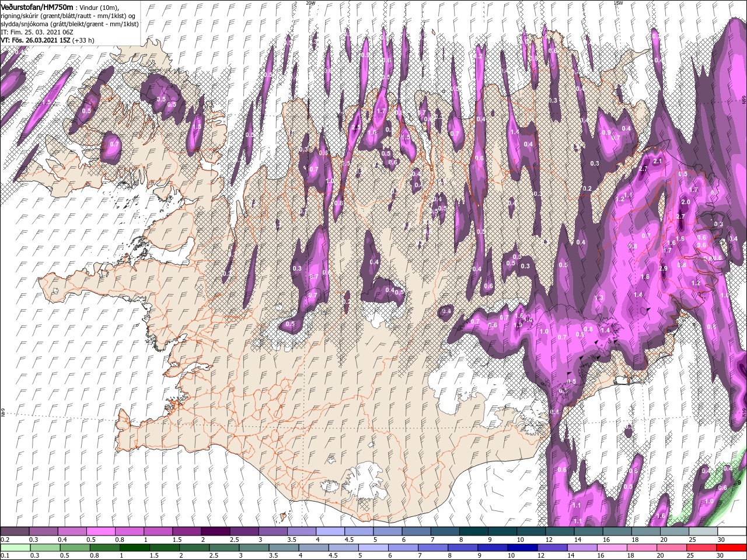Screen dimensions: 747x560
Task: Pick the deep navy 10–12 rain swatch
Action: (x=522, y=548)
